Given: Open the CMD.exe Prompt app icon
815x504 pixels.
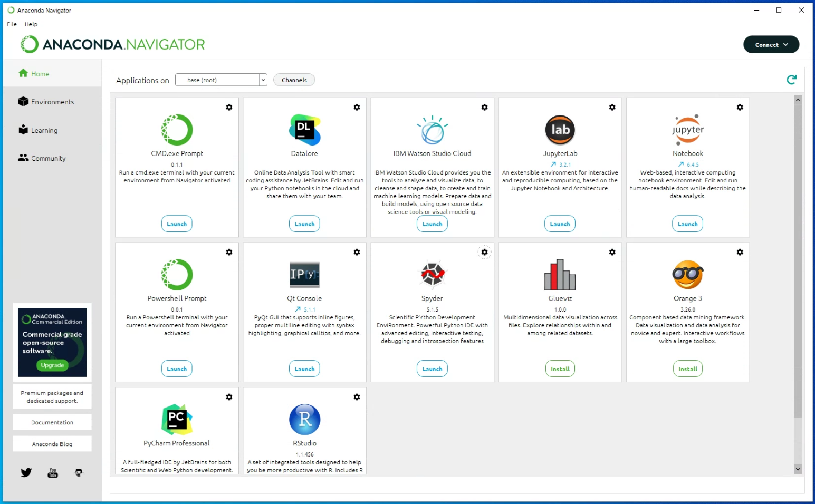Looking at the screenshot, I should 177,130.
